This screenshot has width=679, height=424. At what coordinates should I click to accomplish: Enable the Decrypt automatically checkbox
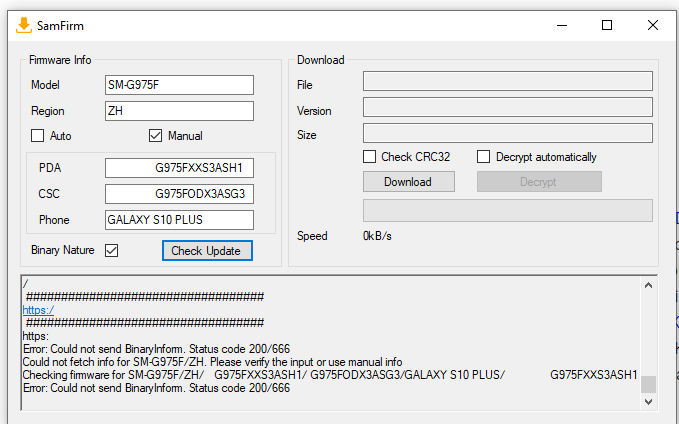click(483, 156)
